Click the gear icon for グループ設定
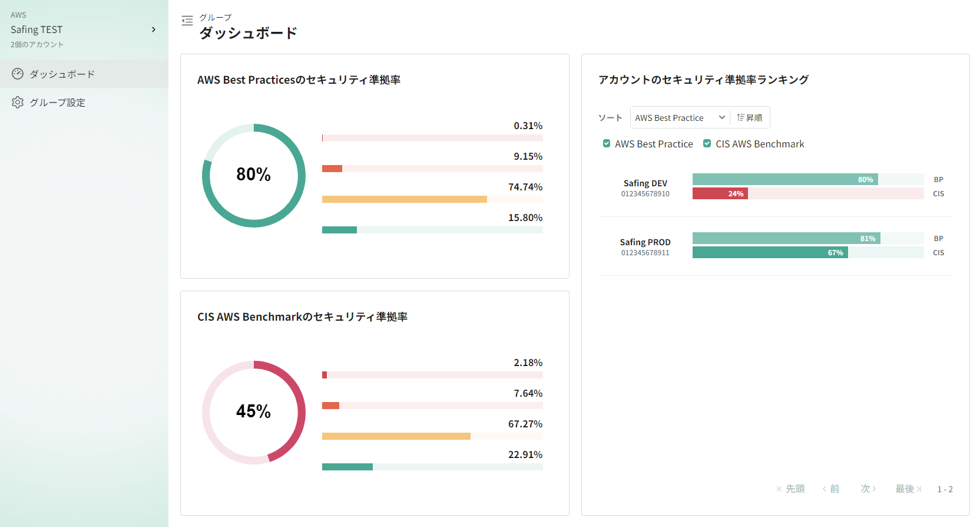Screen dimensions: 980x527 coord(18,102)
